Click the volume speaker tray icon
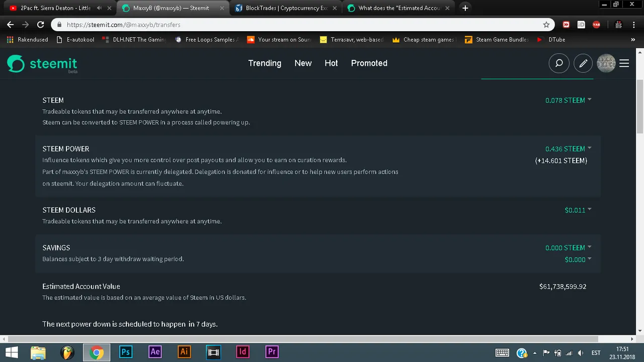This screenshot has height=362, width=644. tap(580, 352)
